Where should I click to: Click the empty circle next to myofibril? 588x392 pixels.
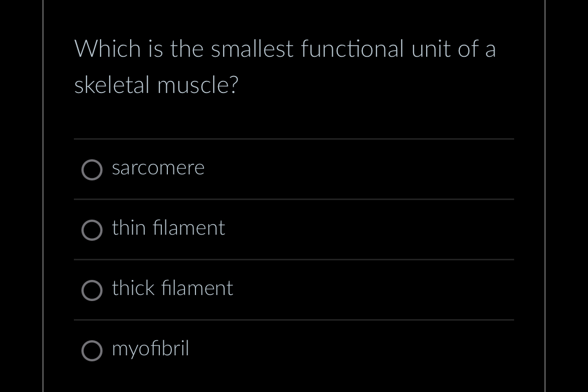tap(92, 351)
